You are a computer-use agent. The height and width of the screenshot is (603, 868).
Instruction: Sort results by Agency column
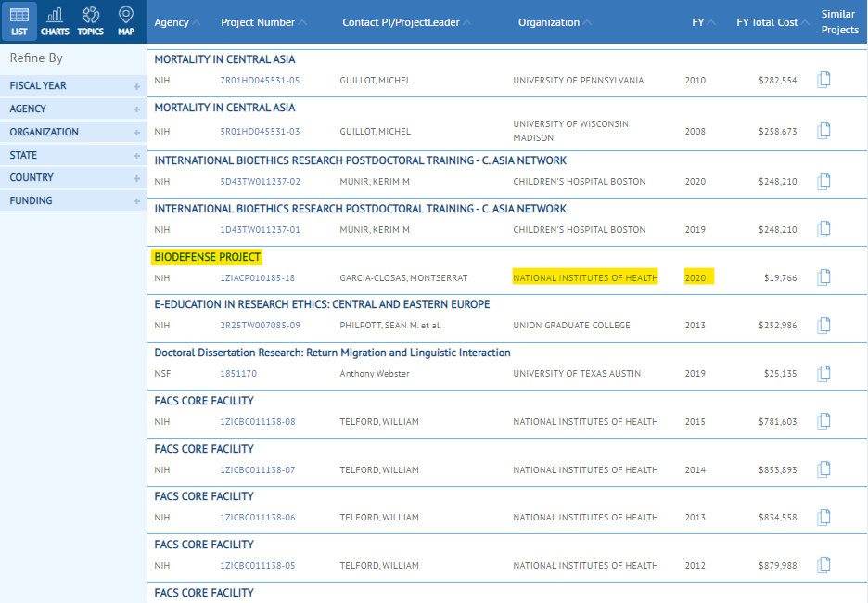177,22
